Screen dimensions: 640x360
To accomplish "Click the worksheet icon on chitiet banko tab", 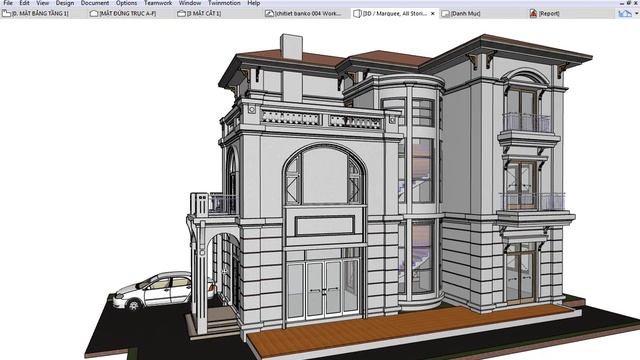I will click(269, 13).
